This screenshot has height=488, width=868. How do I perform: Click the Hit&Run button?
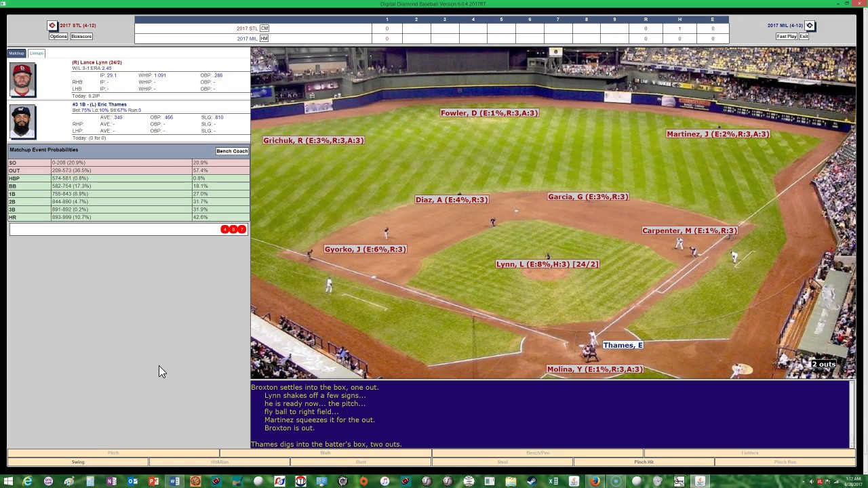point(219,462)
